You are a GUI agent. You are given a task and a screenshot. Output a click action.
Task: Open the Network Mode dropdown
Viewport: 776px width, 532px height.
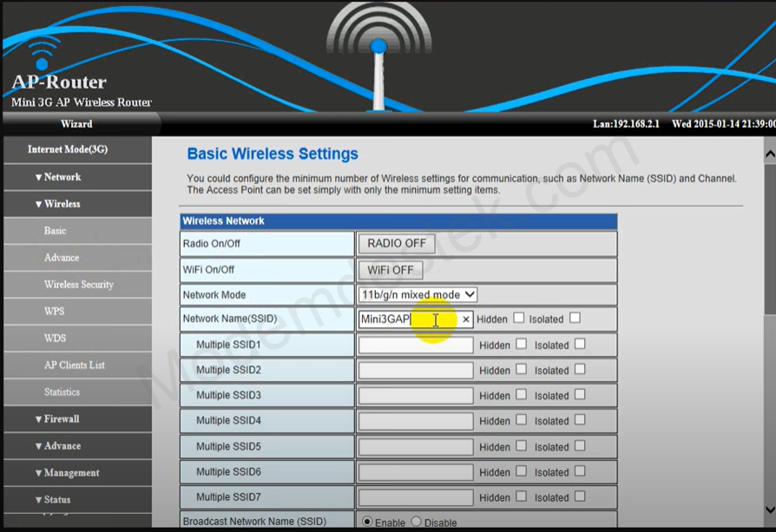(418, 294)
